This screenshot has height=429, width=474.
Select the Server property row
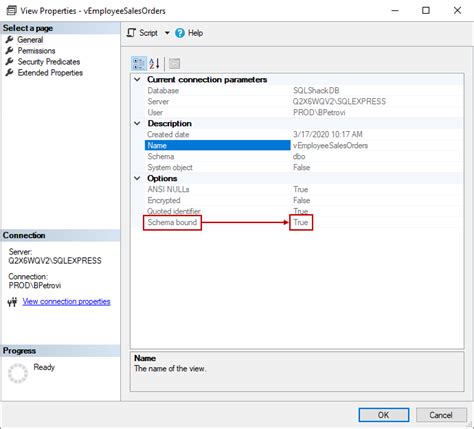303,102
